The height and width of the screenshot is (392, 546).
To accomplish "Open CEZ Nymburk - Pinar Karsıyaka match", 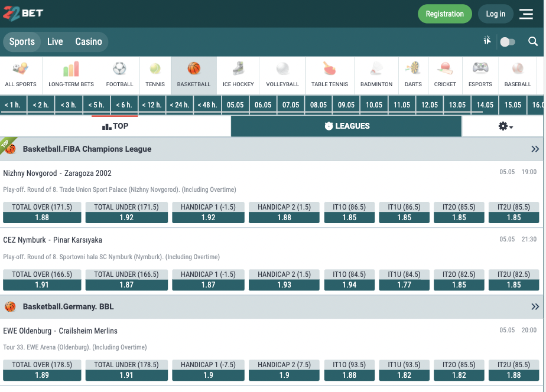I will [x=53, y=240].
